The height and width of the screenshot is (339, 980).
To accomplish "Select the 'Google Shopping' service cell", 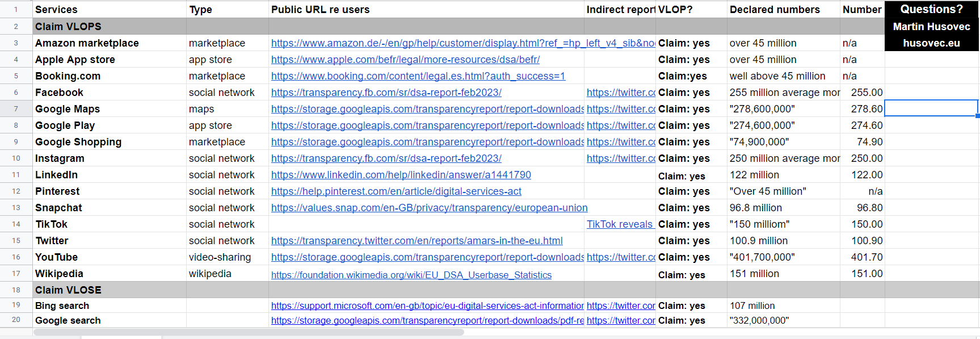I will [x=110, y=142].
